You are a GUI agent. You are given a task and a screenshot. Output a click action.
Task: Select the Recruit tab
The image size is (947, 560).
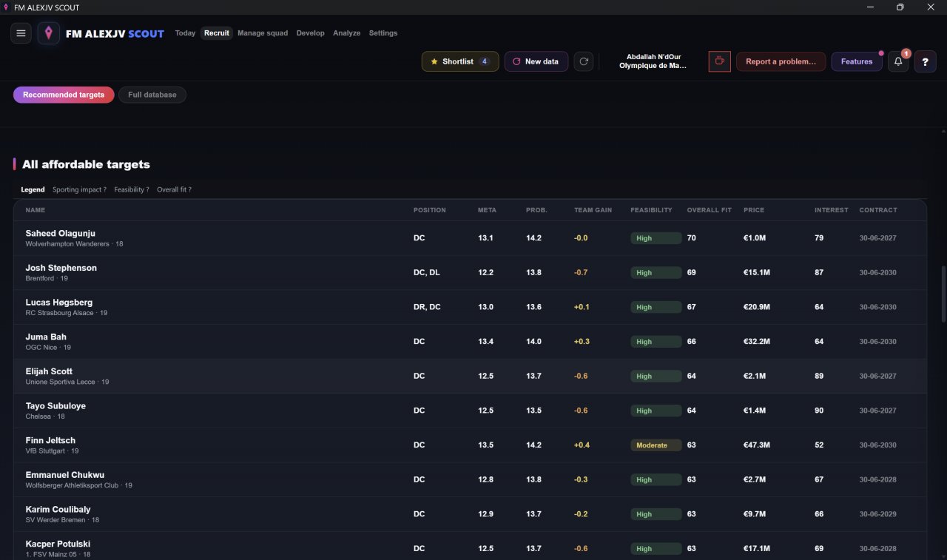click(x=217, y=33)
